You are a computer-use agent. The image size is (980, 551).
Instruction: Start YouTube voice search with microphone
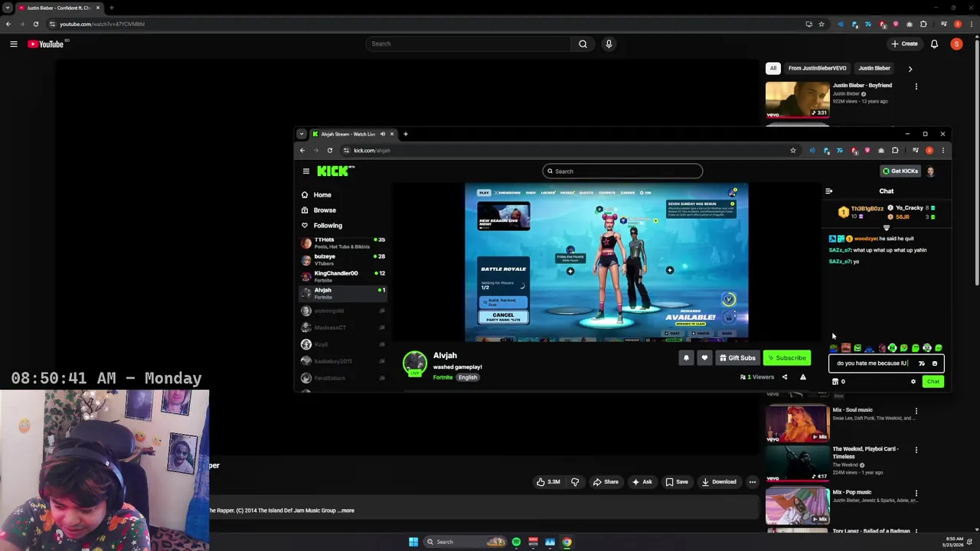[609, 44]
